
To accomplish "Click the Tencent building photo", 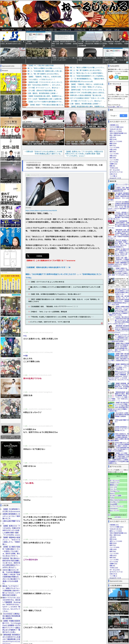I will [x=47, y=191].
